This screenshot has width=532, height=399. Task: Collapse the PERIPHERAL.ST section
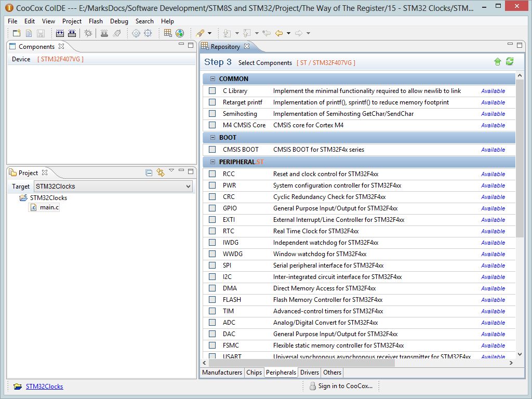pyautogui.click(x=212, y=162)
